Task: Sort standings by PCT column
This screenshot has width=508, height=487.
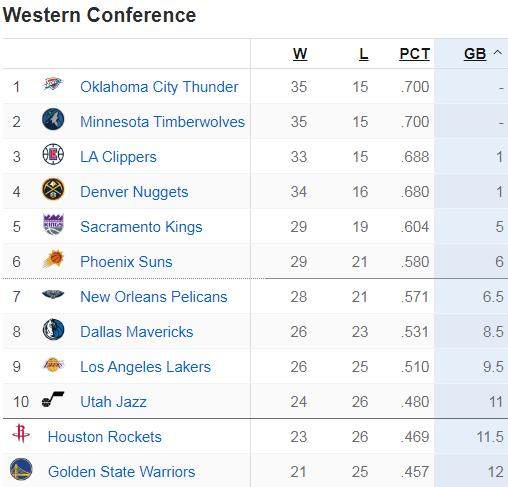Action: pos(414,54)
